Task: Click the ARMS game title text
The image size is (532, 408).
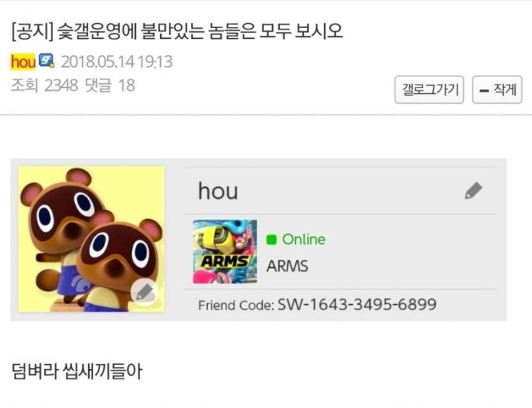Action: (287, 266)
